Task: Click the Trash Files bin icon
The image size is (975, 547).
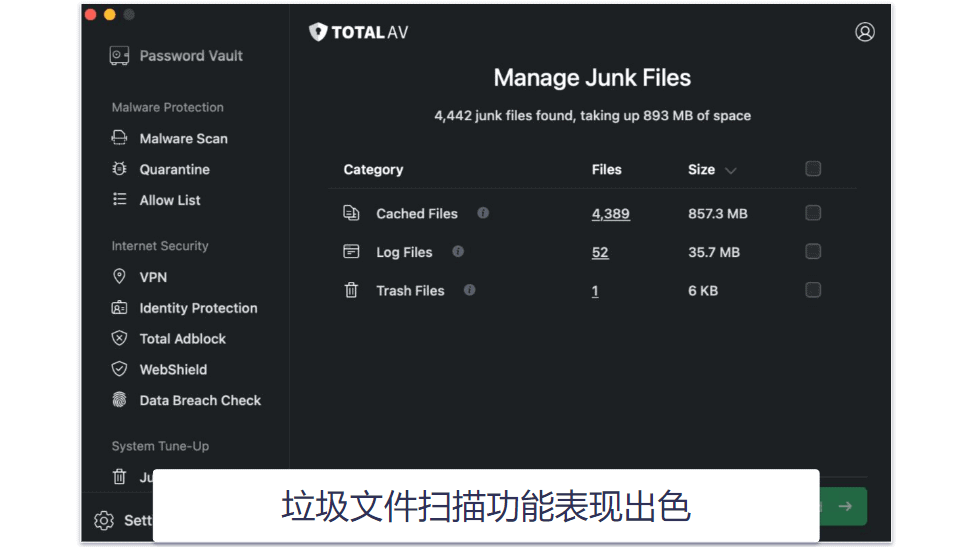Action: 351,290
